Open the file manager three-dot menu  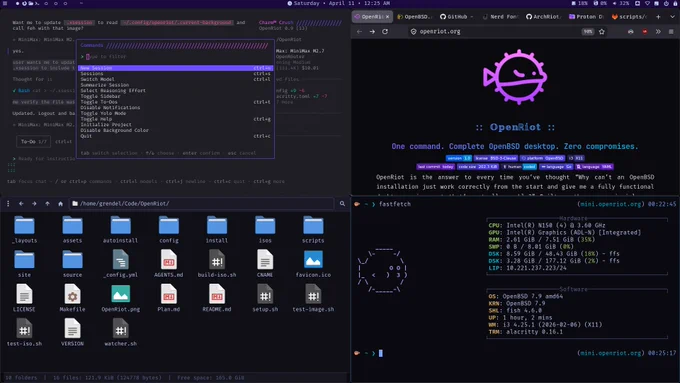(x=8, y=203)
